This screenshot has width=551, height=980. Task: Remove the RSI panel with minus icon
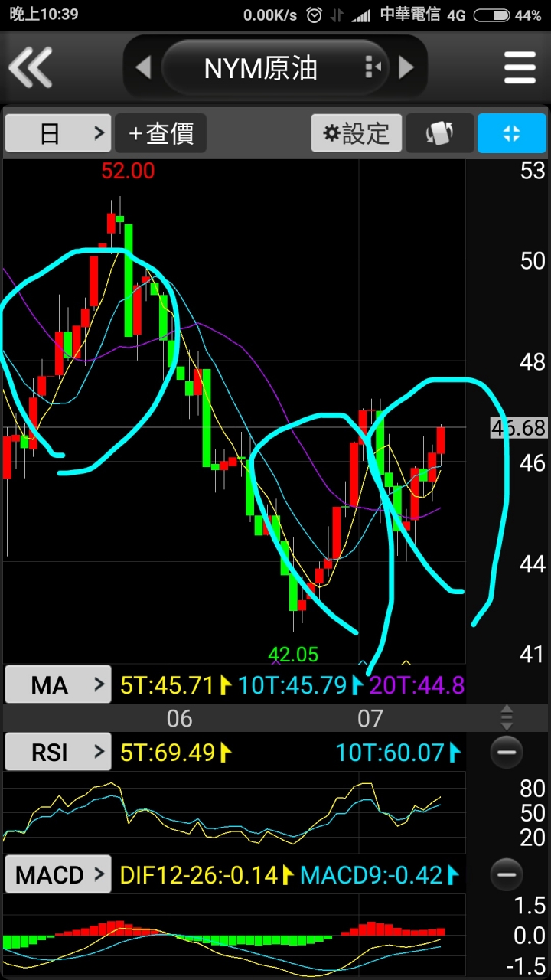(506, 752)
